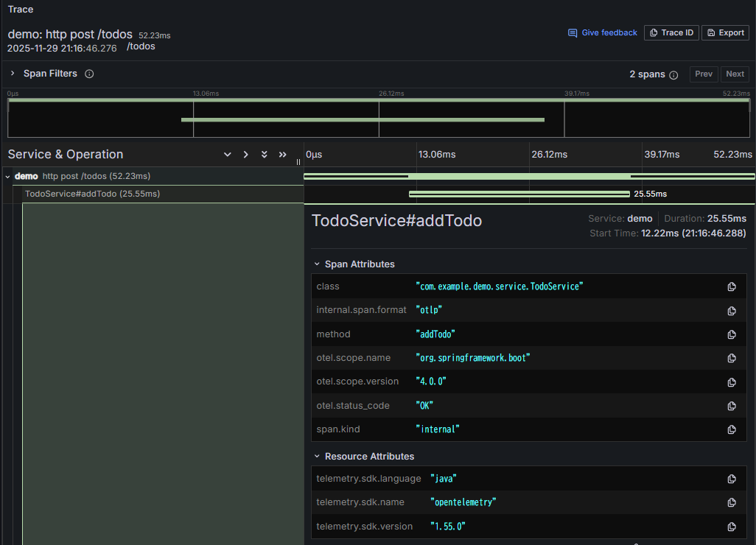Click the info icon next to 2 spans
The height and width of the screenshot is (545, 756).
(x=673, y=74)
